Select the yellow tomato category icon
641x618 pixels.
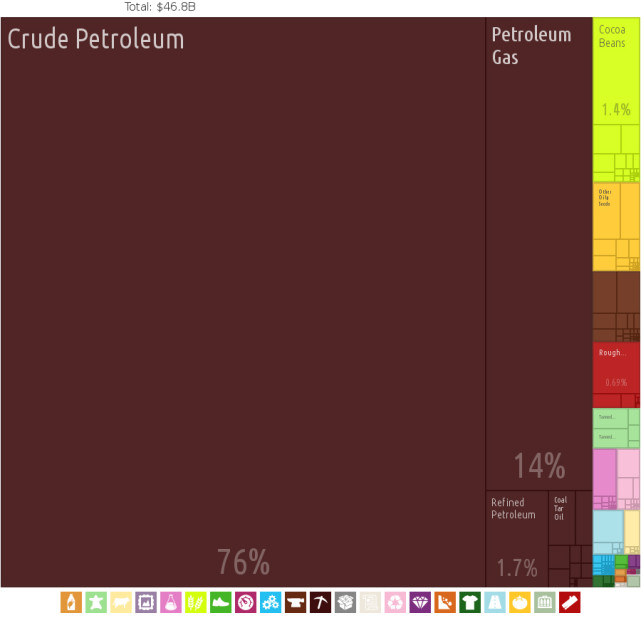[520, 602]
